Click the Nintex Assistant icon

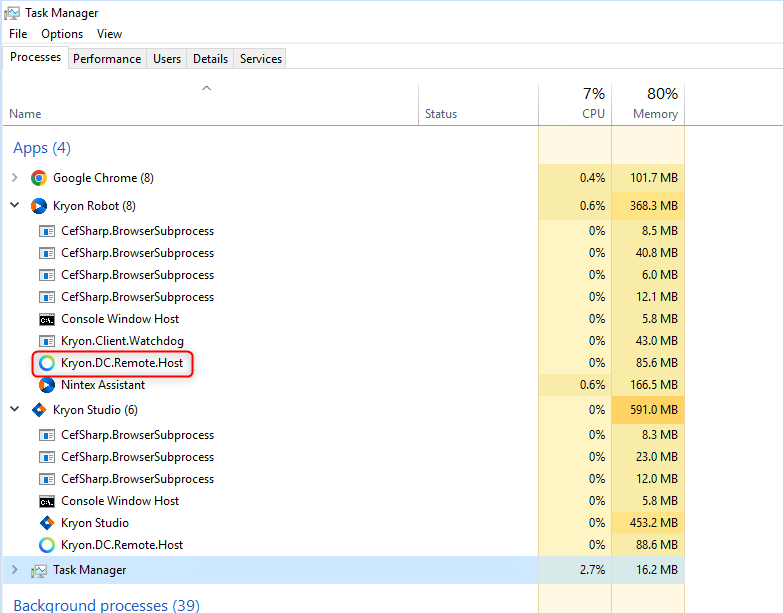pyautogui.click(x=47, y=385)
